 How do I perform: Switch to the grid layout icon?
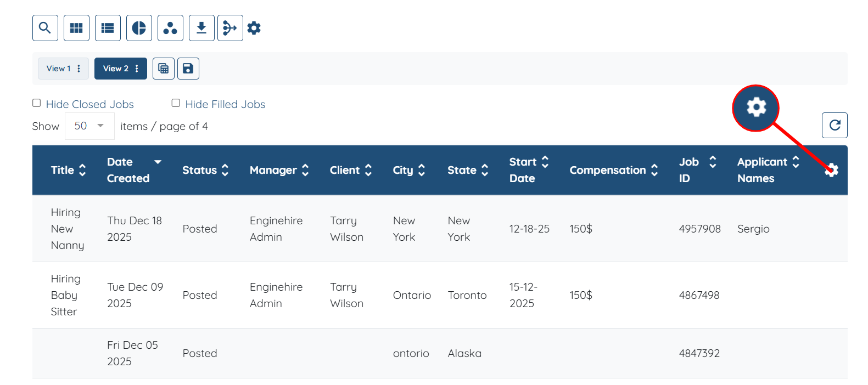click(x=76, y=28)
